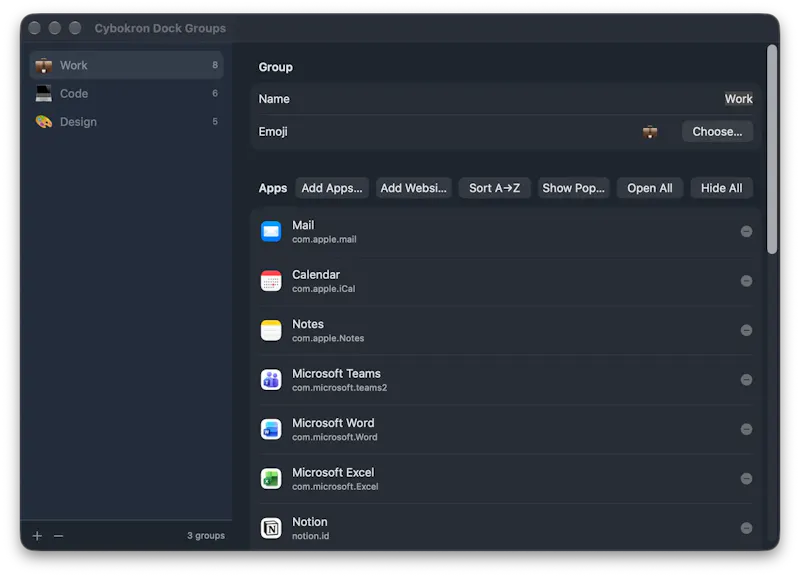This screenshot has height=577, width=800.
Task: Click the com.microsoft.Excel identifier text
Action: point(335,487)
